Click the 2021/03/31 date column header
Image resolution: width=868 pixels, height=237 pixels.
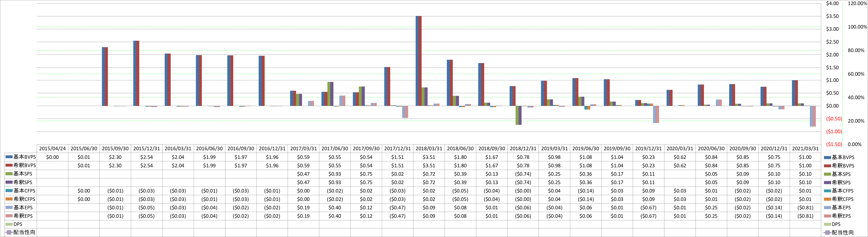(805, 148)
